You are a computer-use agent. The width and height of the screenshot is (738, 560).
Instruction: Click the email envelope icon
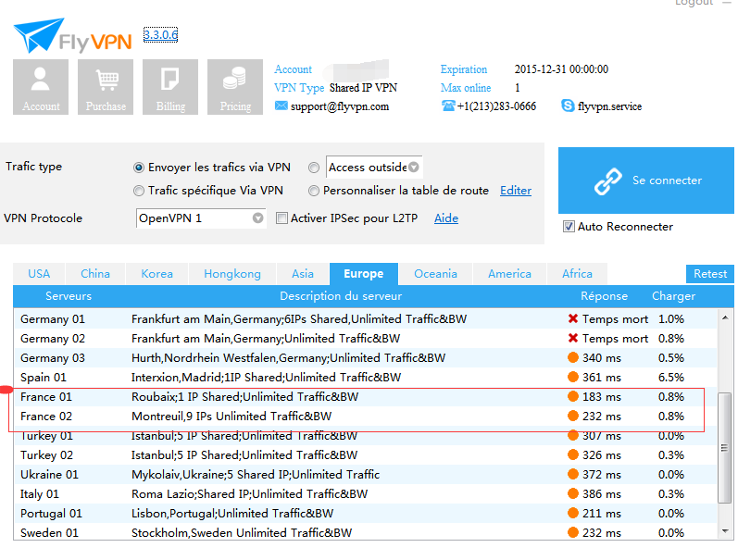click(281, 106)
